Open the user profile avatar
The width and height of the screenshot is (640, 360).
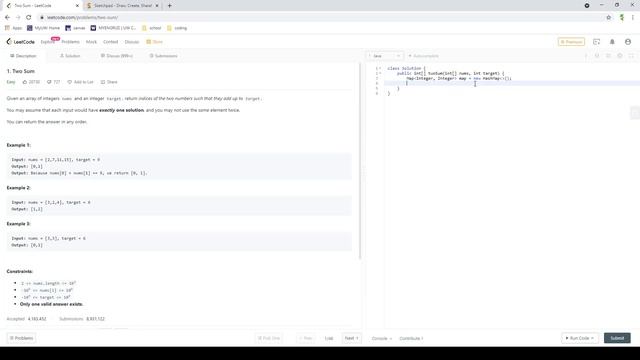point(628,42)
